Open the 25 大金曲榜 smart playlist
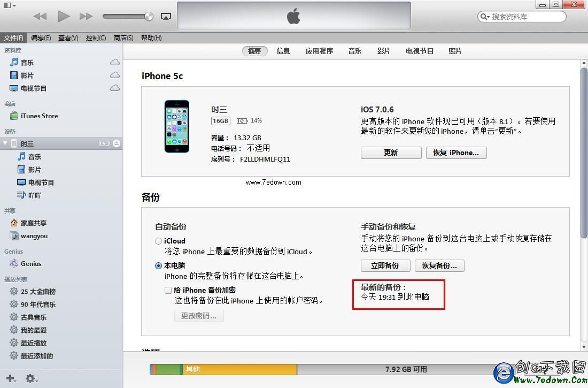 click(38, 292)
